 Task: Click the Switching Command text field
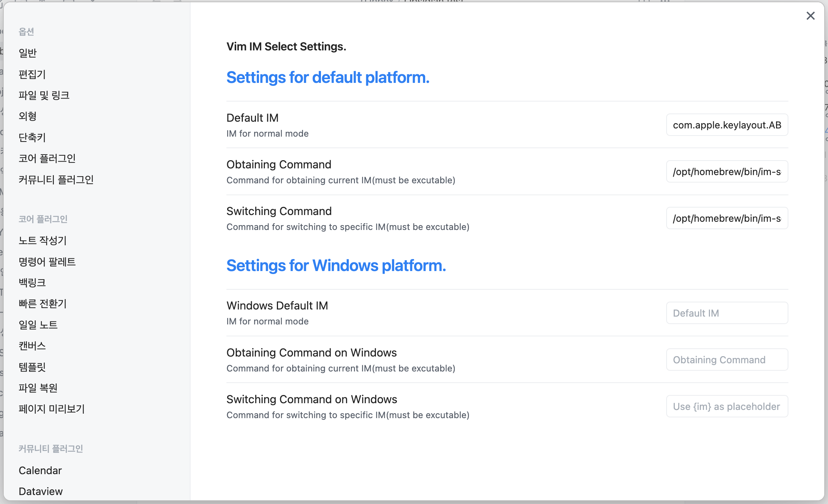click(x=727, y=218)
